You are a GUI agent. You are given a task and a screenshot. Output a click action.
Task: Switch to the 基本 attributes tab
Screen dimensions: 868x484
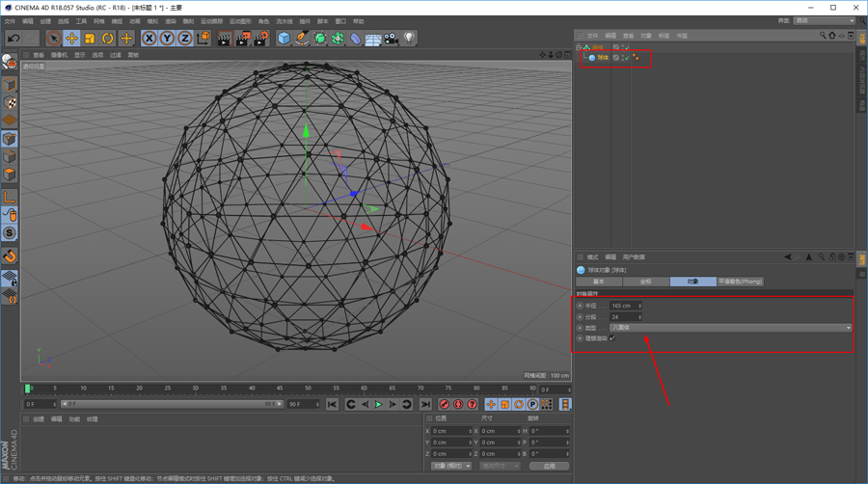pos(599,282)
